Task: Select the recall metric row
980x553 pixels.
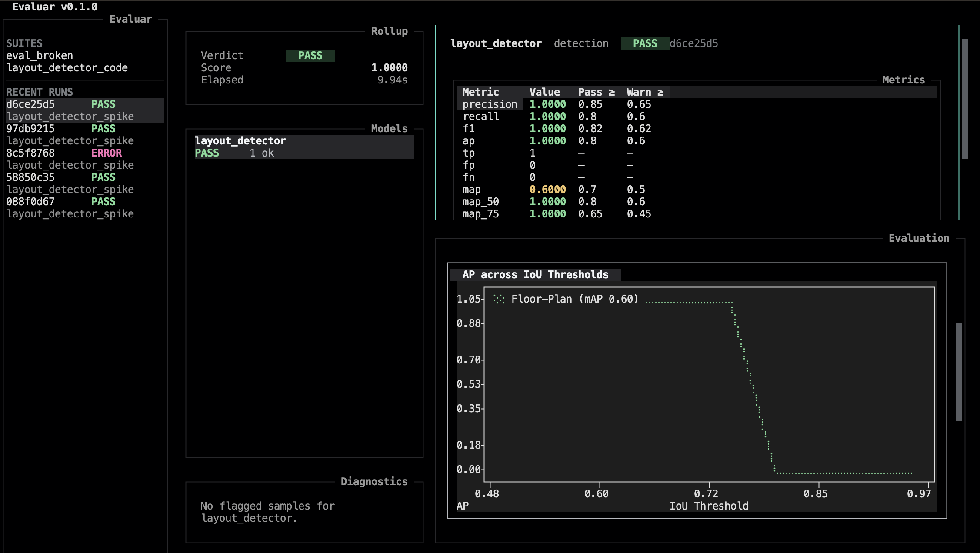Action: tap(697, 117)
